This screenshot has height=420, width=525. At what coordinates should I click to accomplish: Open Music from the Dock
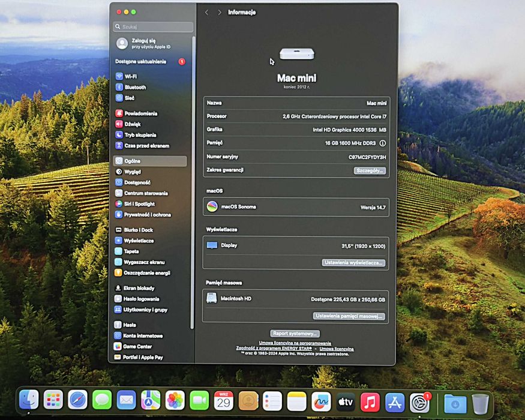(x=370, y=402)
